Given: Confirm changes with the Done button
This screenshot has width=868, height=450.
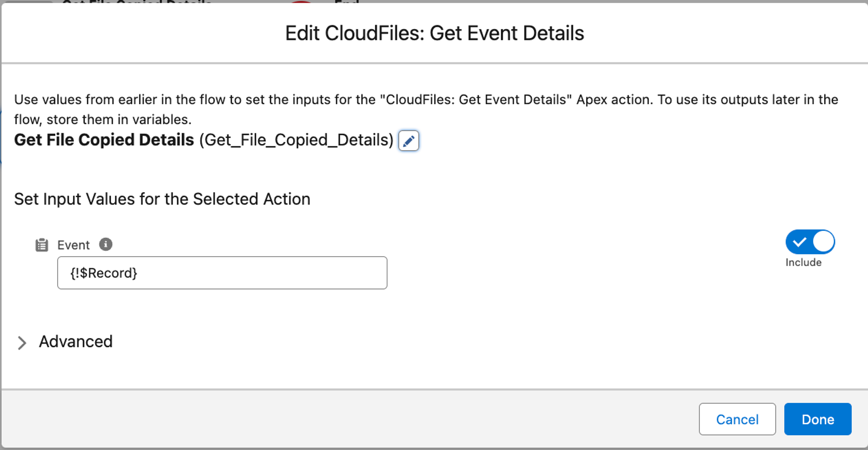Looking at the screenshot, I should [818, 419].
